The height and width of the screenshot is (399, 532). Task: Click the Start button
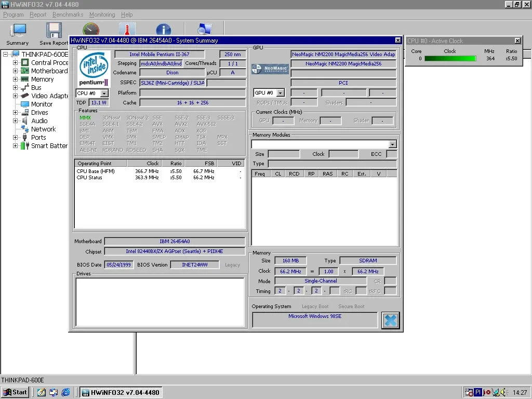click(x=15, y=392)
